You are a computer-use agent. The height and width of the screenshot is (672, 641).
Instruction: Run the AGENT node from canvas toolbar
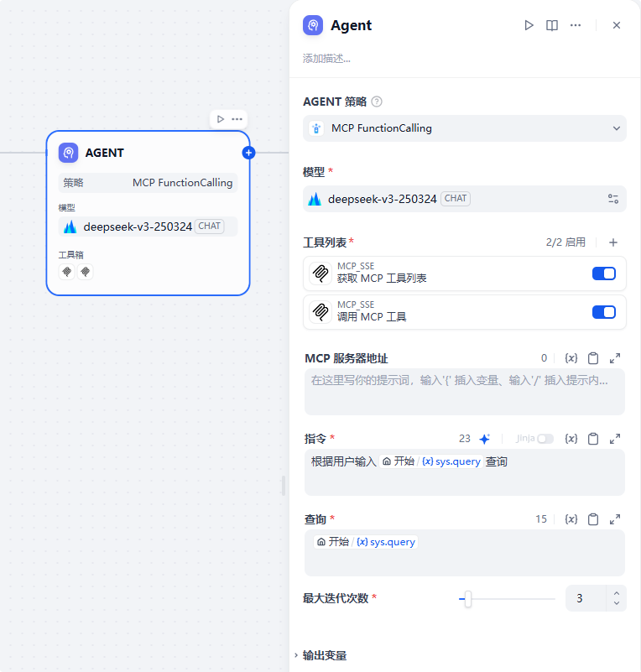tap(220, 119)
